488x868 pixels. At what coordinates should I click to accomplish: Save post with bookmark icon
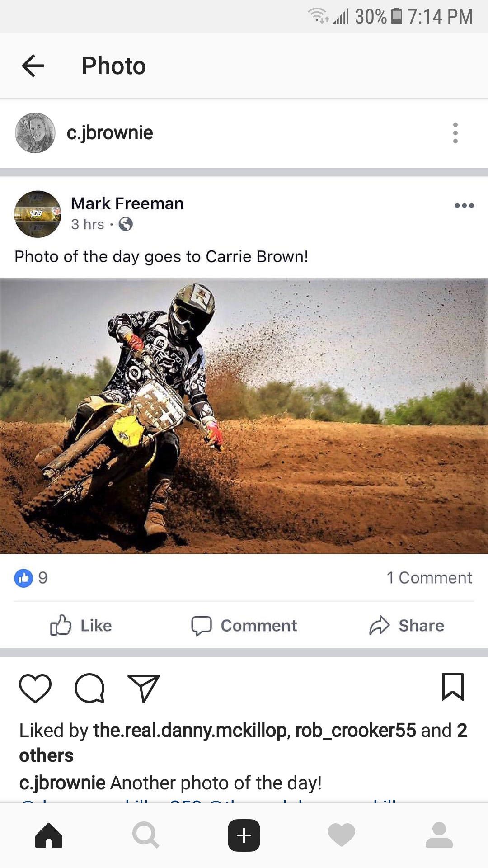click(x=453, y=687)
